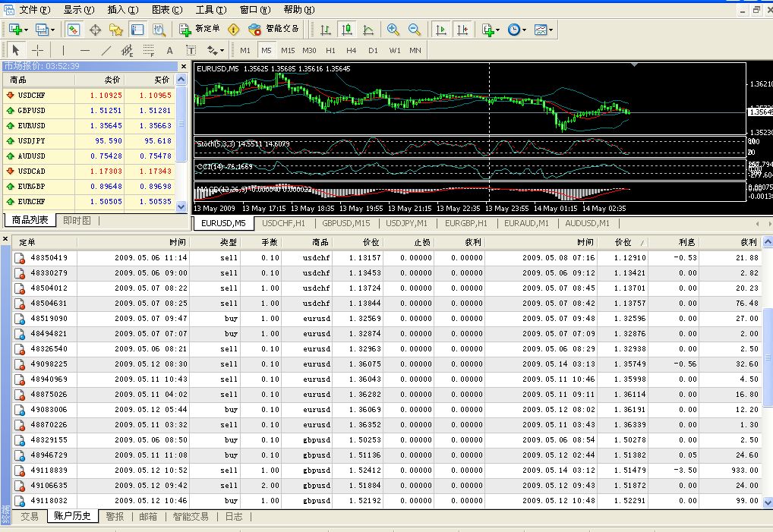773x532 pixels.
Task: Open the Data Window crosshair-target icon
Action: 95,30
